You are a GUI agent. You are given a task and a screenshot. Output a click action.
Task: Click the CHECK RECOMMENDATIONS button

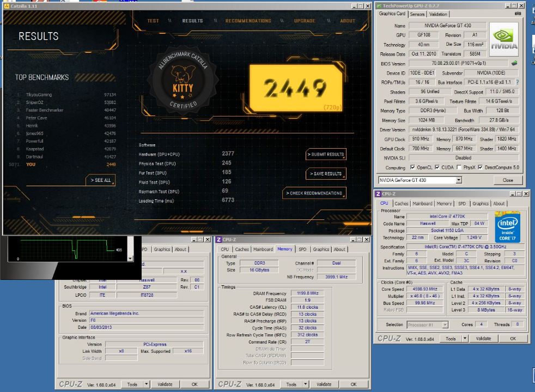[x=314, y=193]
